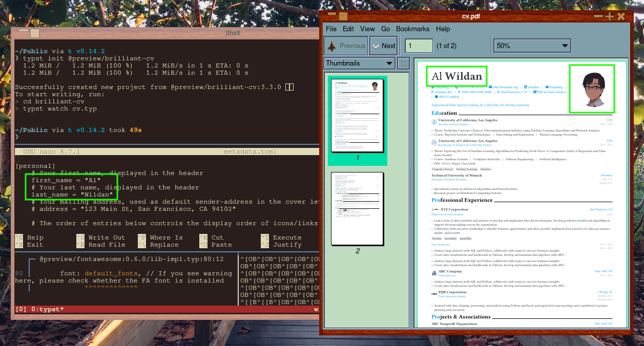This screenshot has height=346, width=644.
Task: Click the john.doe@me.org email link
Action: (505, 88)
